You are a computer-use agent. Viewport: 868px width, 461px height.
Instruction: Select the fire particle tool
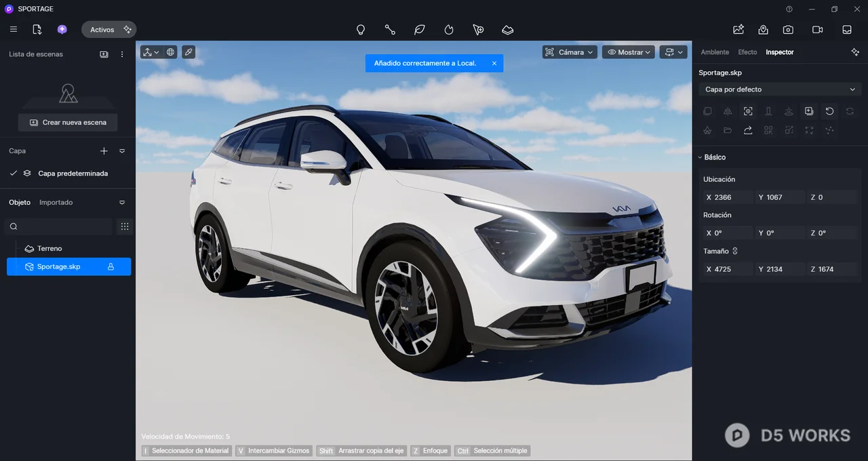448,30
